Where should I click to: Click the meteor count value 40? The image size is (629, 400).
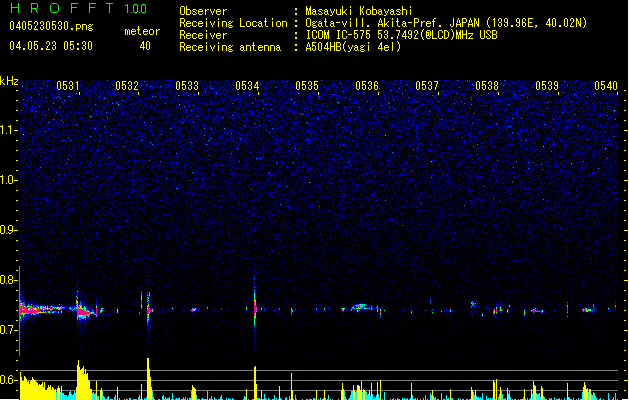[145, 46]
